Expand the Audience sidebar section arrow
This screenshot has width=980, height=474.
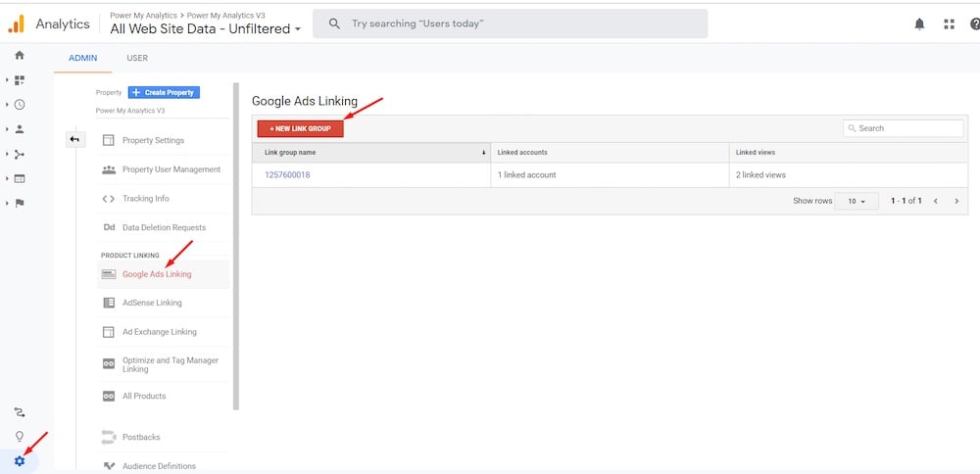tap(8, 129)
